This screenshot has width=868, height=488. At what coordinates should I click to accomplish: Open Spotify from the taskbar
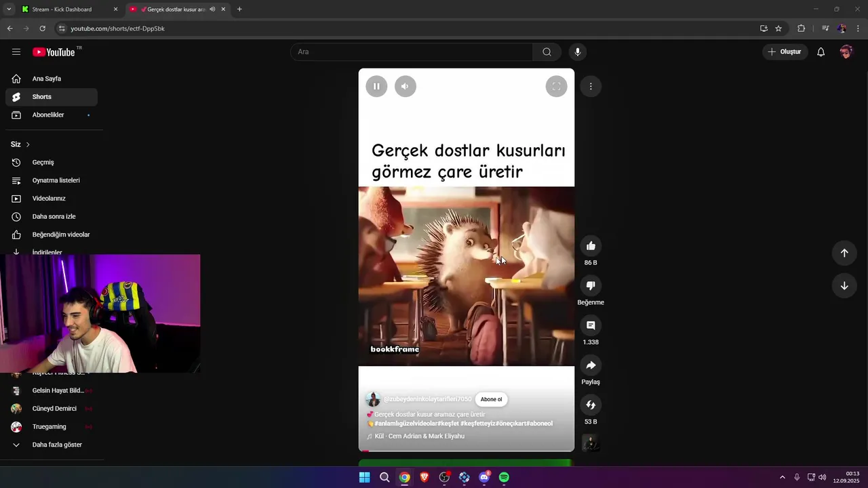point(504,477)
